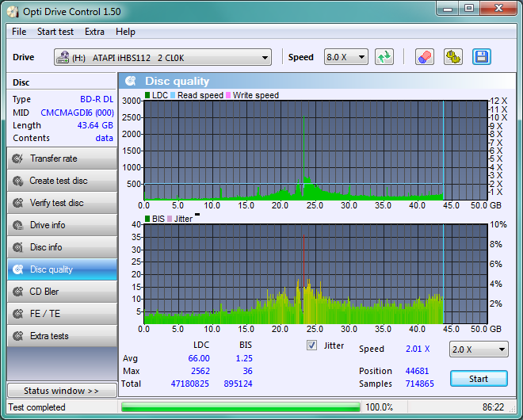Screen dimensions: 523x420
Task: Open the Start test menu
Action: tap(55, 32)
